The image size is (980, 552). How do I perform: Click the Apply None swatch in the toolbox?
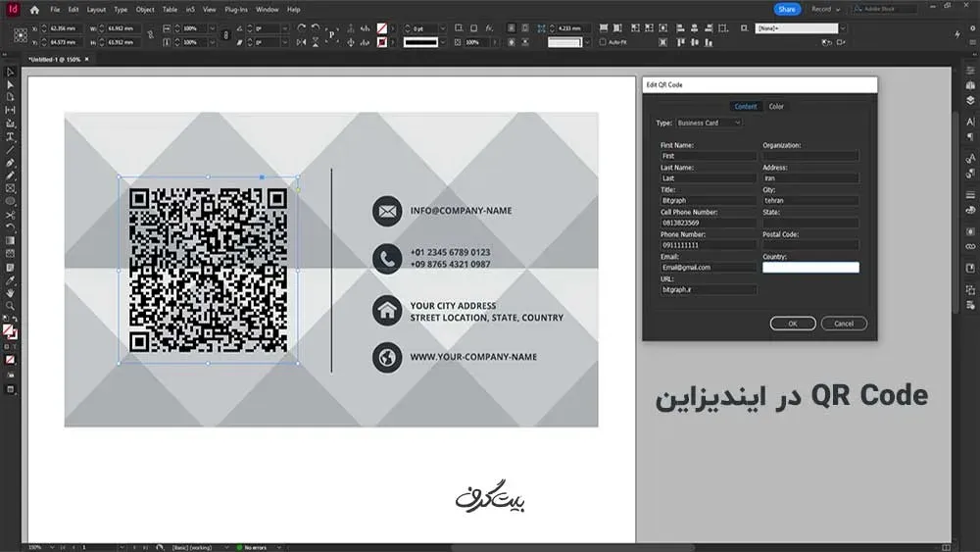(10, 360)
